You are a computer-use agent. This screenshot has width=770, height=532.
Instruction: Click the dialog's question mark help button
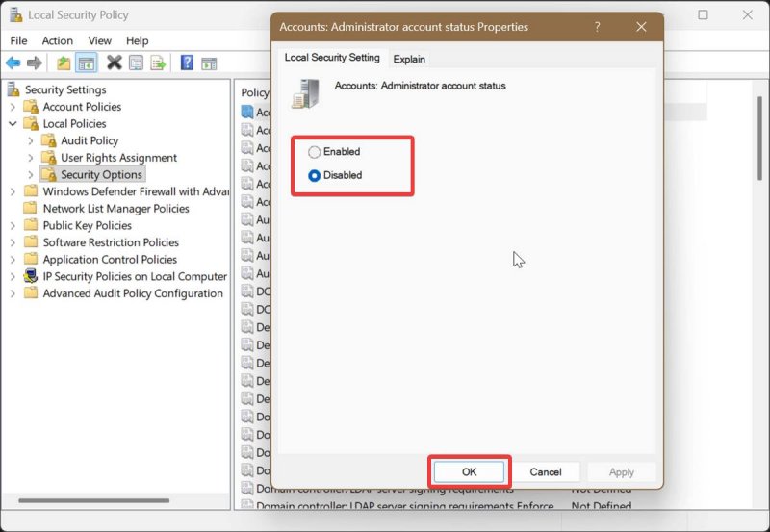click(597, 27)
